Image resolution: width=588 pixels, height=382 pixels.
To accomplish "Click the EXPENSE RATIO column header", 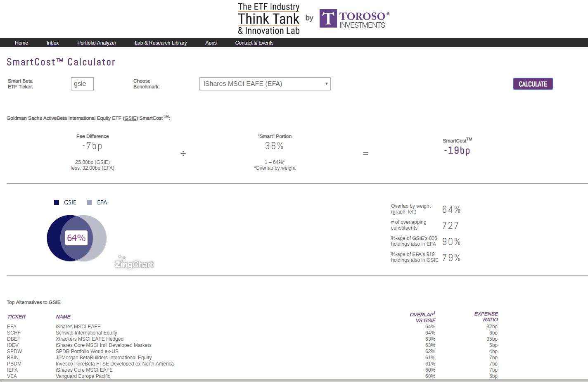I will 486,317.
